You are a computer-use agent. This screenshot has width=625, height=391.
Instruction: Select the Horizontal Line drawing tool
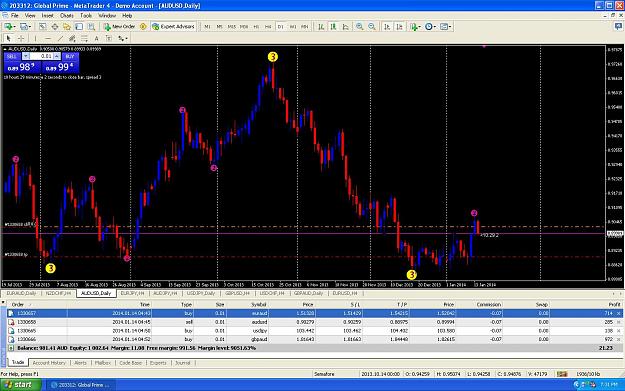coord(48,39)
